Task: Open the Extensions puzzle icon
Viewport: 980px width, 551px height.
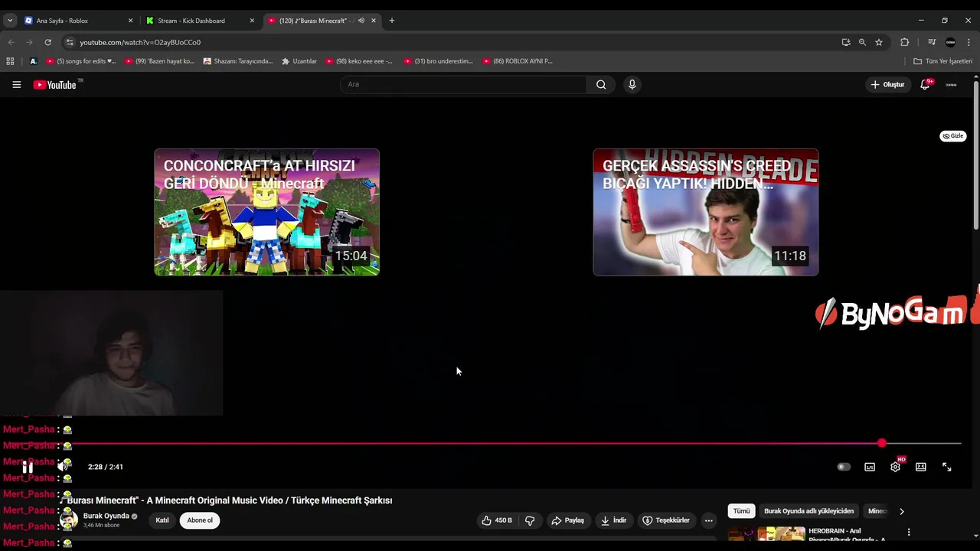Action: (x=905, y=42)
